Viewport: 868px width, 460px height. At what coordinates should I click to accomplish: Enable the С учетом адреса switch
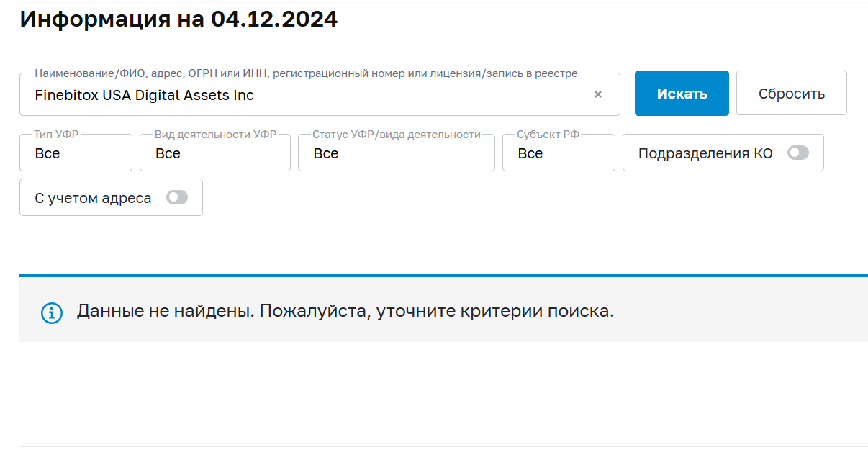point(177,197)
